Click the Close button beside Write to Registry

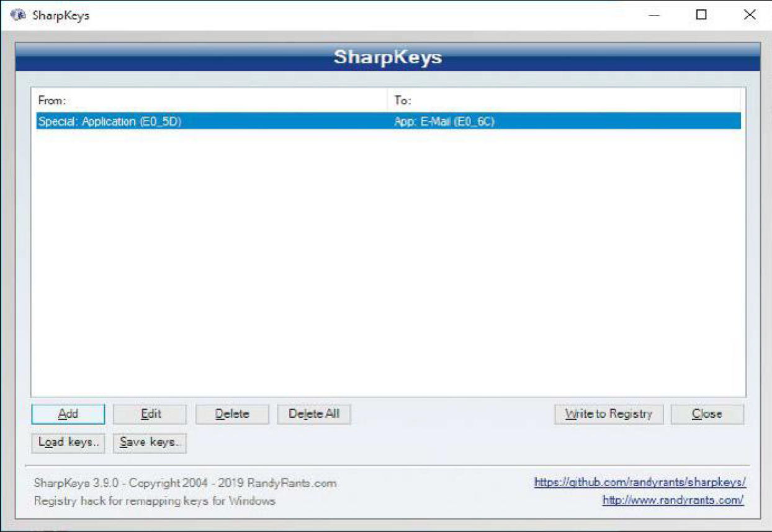(x=707, y=414)
